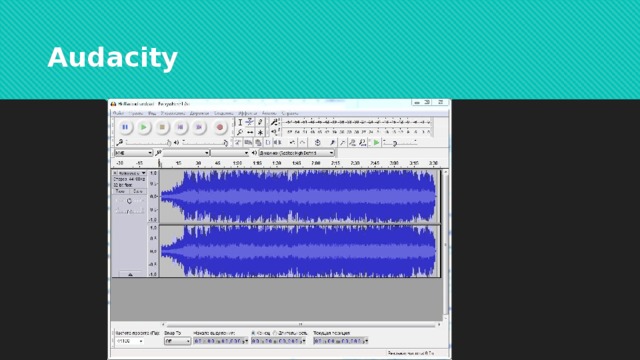
Task: Open the Управление (Transport) menu
Action: click(x=173, y=113)
